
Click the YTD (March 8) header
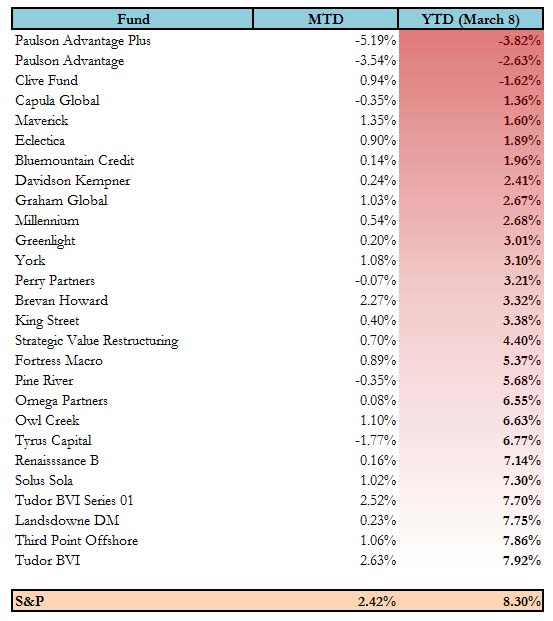point(470,19)
